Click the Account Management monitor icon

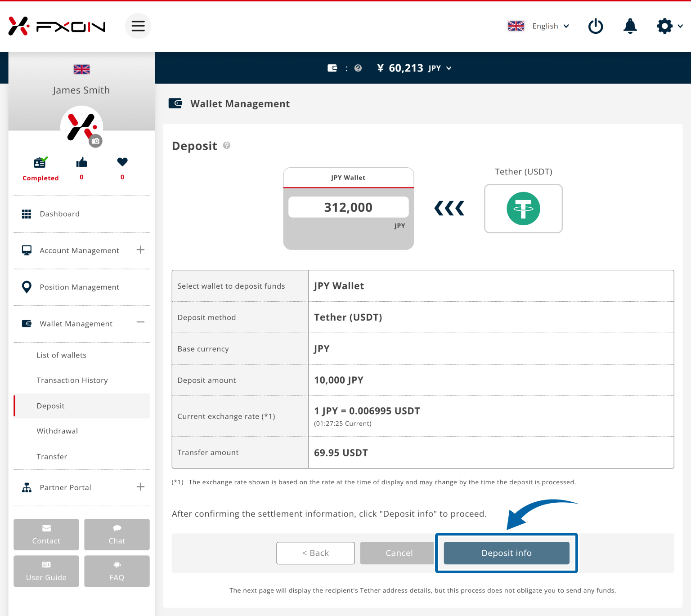coord(27,250)
